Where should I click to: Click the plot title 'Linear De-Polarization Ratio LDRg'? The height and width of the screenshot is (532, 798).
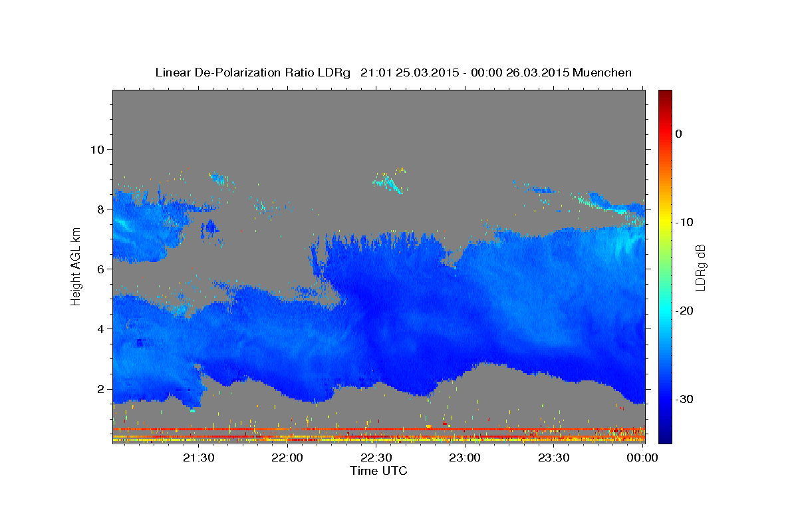[x=253, y=72]
